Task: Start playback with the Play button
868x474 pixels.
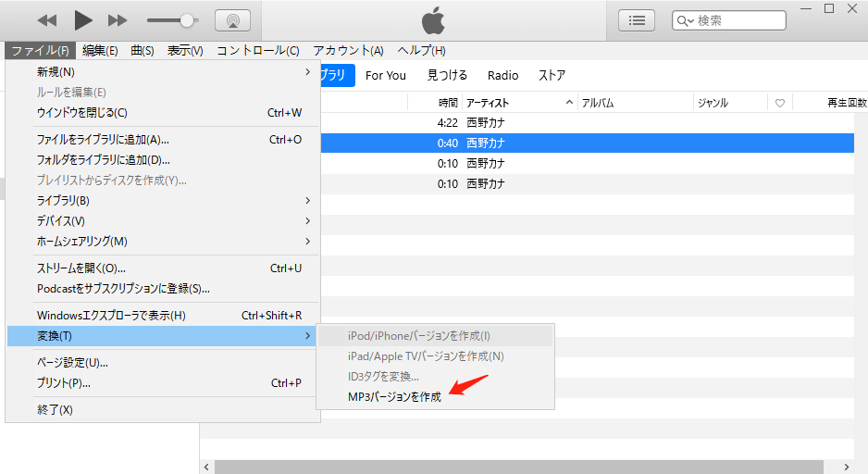Action: point(83,21)
